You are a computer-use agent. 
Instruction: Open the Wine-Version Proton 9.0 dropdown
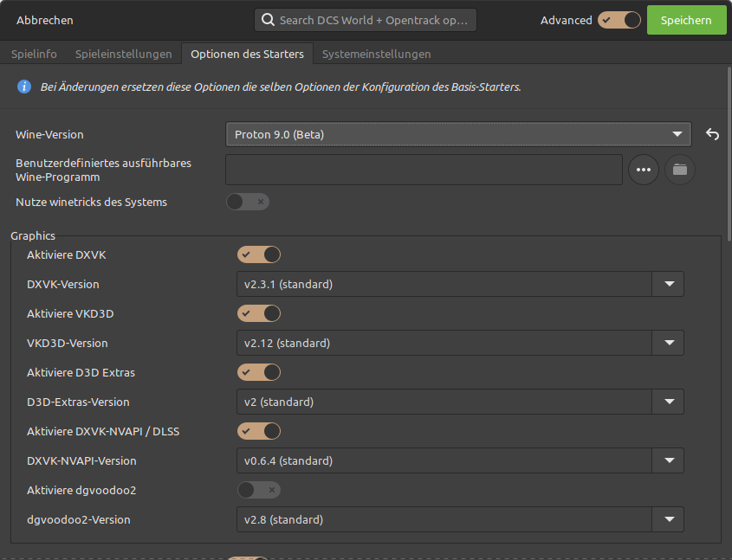click(458, 134)
